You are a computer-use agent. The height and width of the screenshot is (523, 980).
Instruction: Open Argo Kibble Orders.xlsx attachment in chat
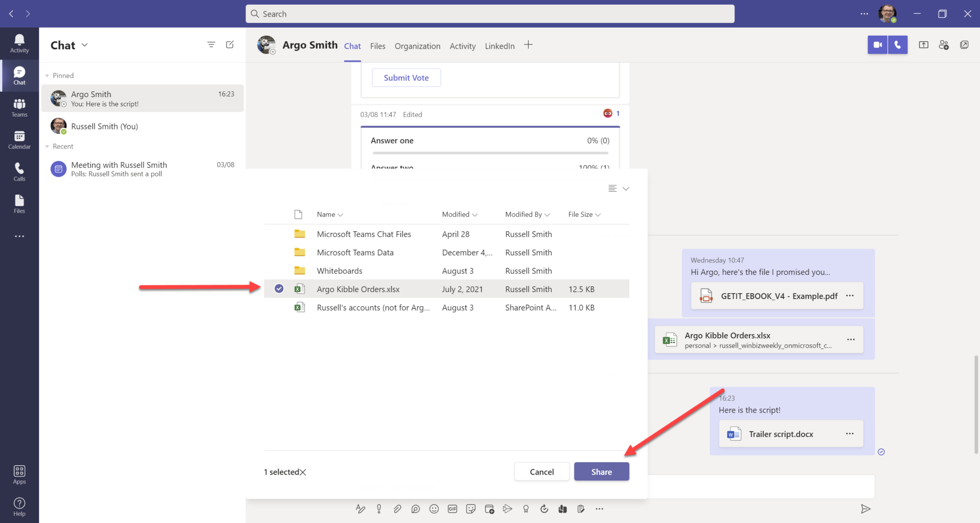tap(759, 340)
